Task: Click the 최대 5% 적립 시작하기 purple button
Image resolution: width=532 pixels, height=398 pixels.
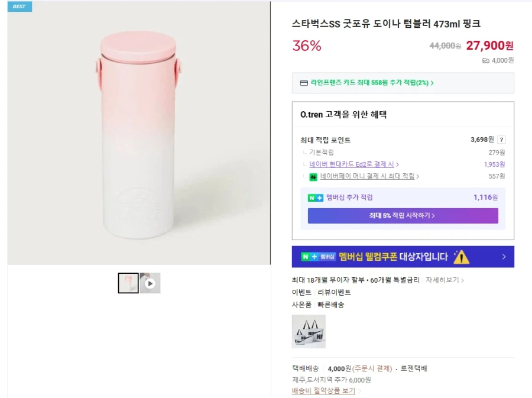Action: tap(403, 215)
